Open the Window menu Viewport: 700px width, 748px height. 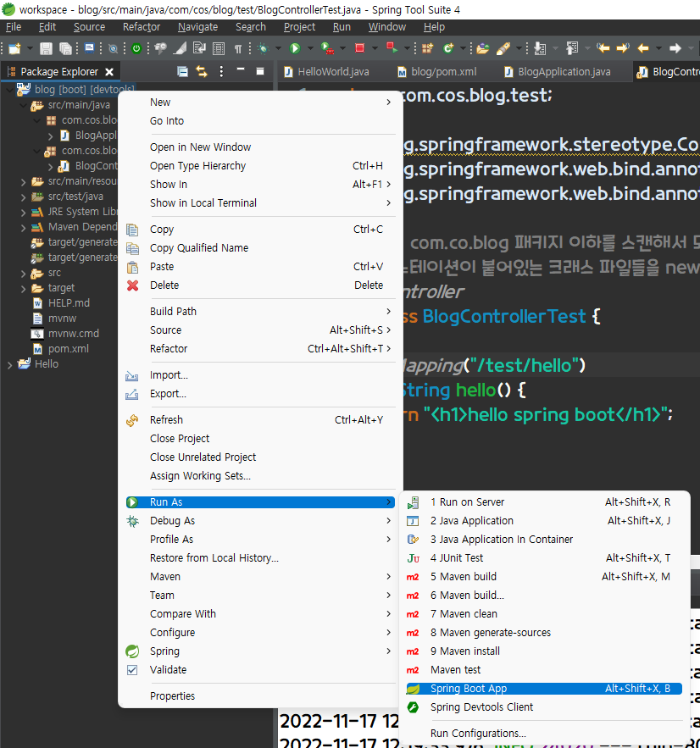click(x=387, y=27)
